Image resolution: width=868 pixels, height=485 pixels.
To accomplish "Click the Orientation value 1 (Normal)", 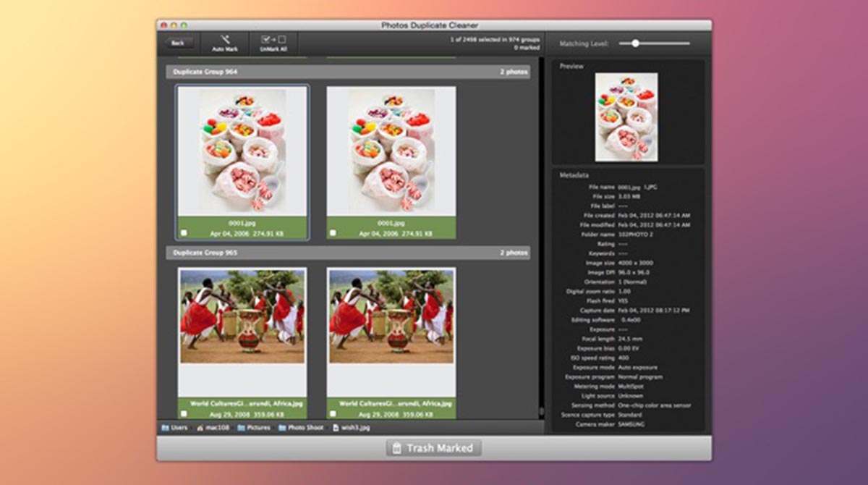I will tap(634, 282).
